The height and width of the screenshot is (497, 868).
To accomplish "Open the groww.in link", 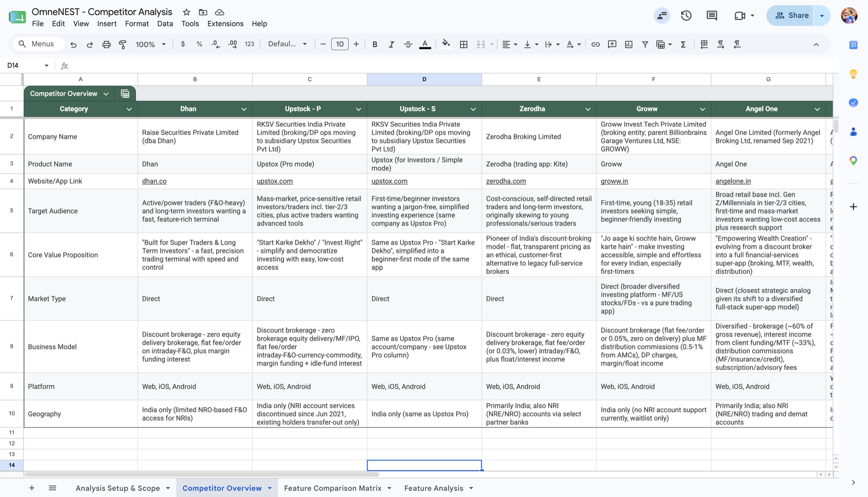I will [x=614, y=181].
